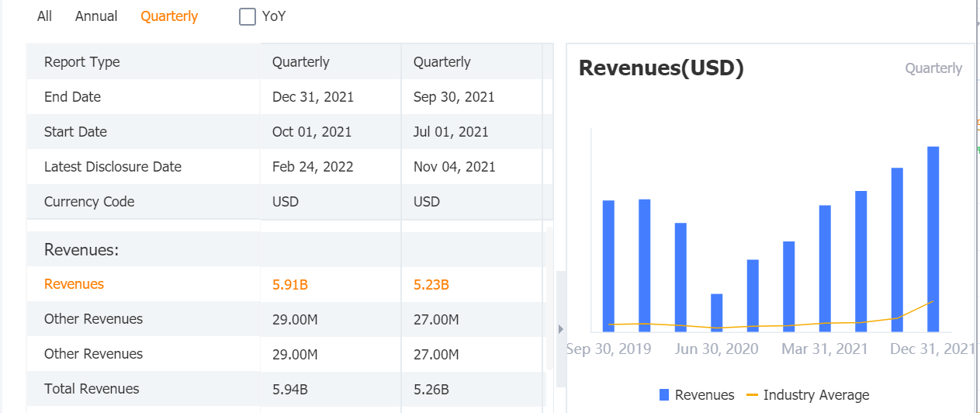Click the 5.23B revenue value
This screenshot has width=980, height=413.
click(x=431, y=285)
